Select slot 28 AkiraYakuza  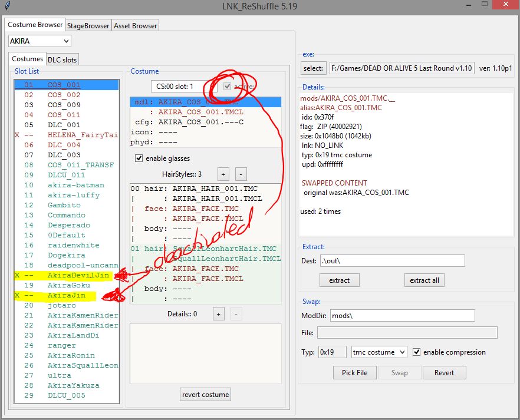pos(66,386)
